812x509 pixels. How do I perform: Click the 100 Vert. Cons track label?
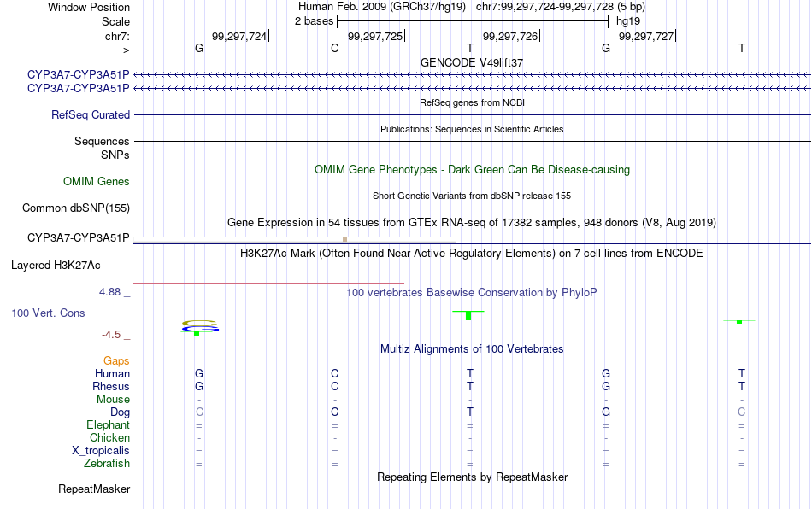48,313
